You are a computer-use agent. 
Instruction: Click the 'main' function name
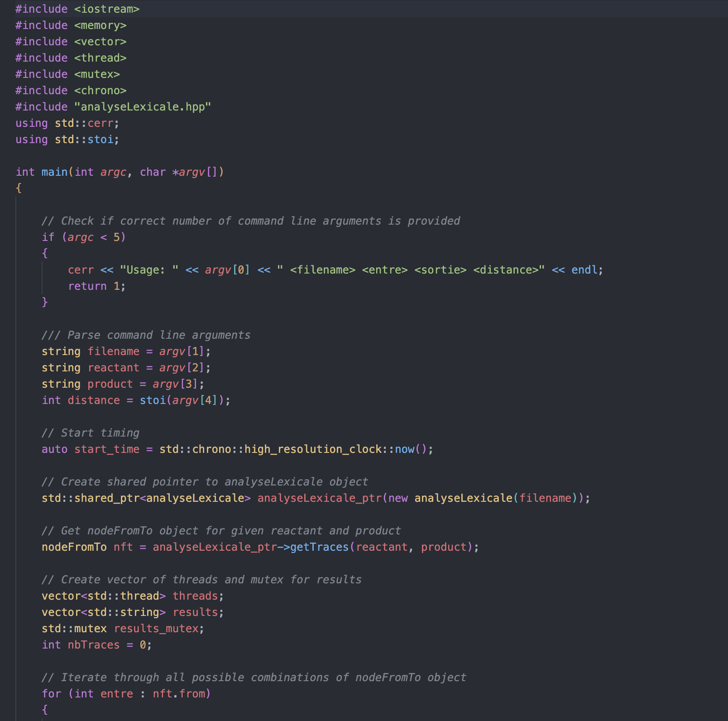[x=54, y=172]
